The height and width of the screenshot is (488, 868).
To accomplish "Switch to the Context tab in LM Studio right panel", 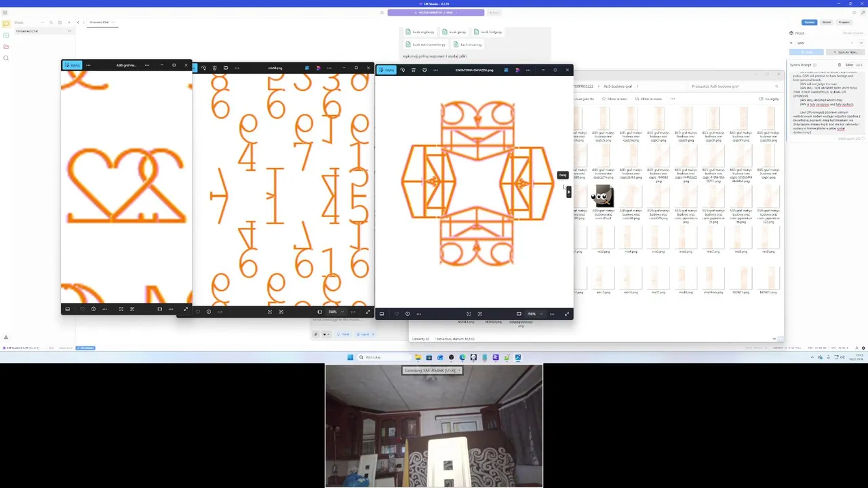I will coord(809,22).
